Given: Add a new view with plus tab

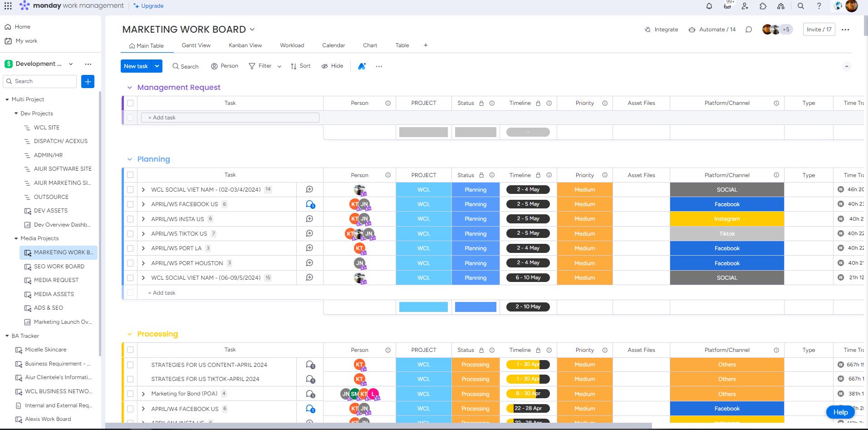Looking at the screenshot, I should pyautogui.click(x=426, y=45).
